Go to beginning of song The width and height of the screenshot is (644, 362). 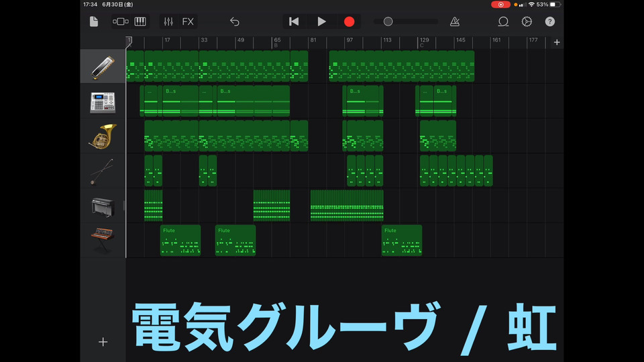(x=294, y=21)
